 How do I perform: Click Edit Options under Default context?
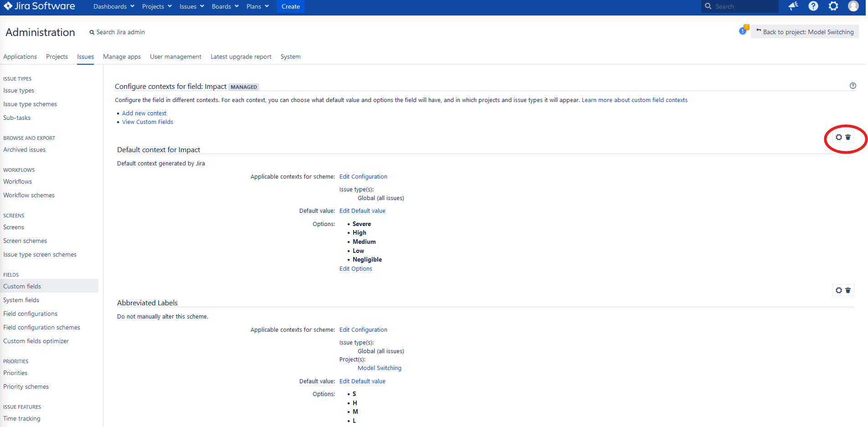pos(356,268)
